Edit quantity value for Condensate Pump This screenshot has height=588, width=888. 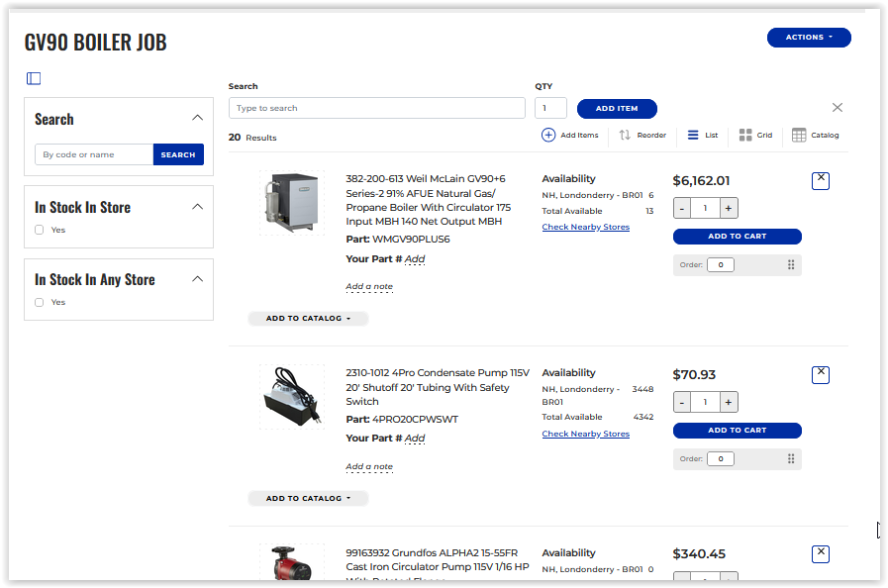point(705,402)
